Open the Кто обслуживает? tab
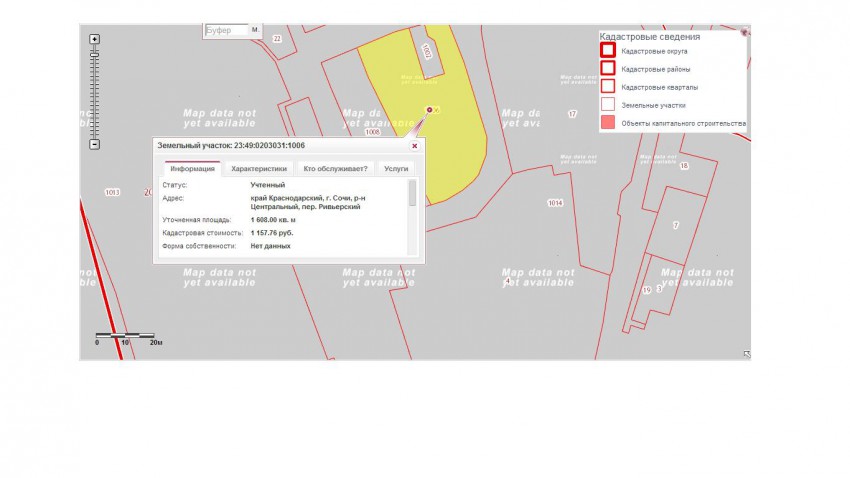 point(335,169)
